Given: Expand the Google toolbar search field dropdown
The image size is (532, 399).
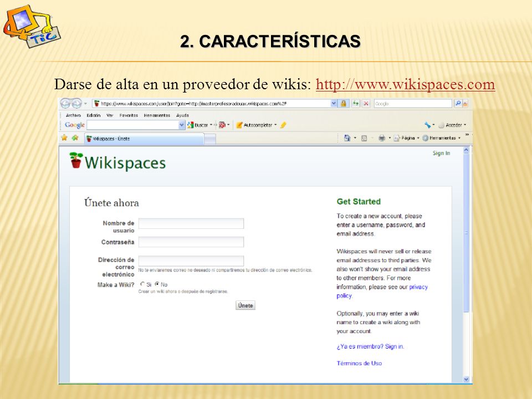Looking at the screenshot, I should [x=182, y=125].
